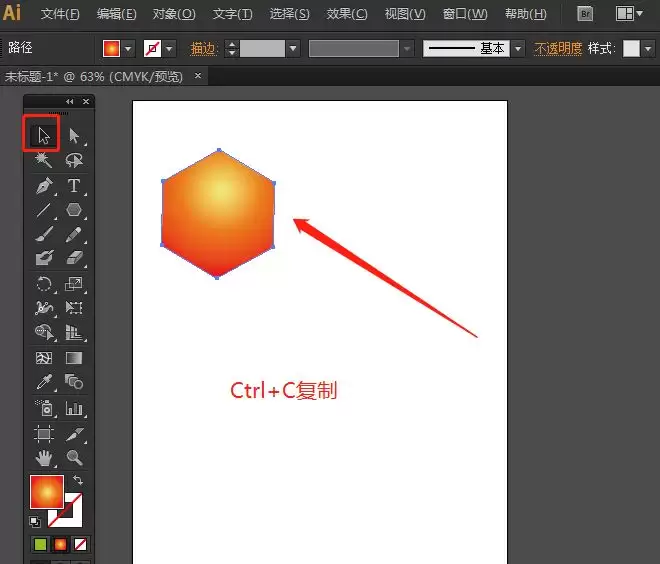Select the Selection tool arrow
660x564 pixels.
(43, 136)
